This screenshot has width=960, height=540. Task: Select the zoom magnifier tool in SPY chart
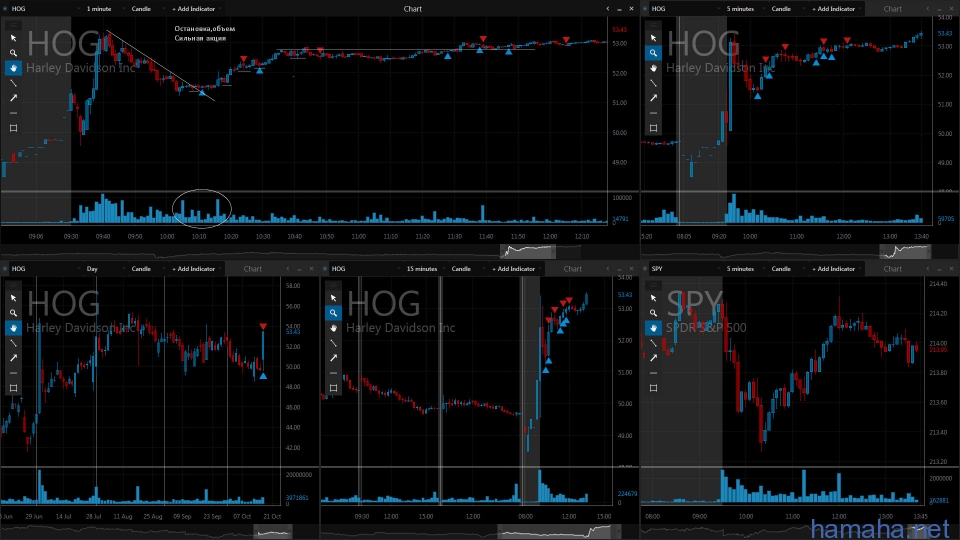653,313
